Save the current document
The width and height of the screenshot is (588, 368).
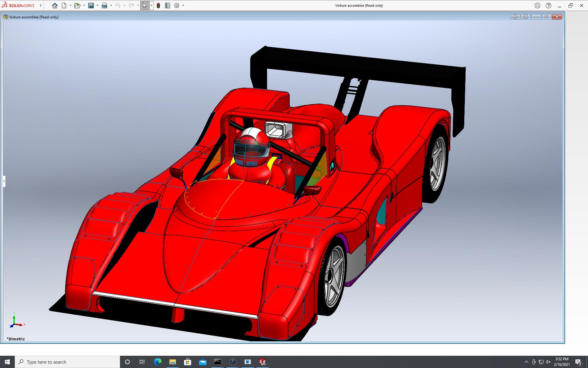tap(91, 6)
